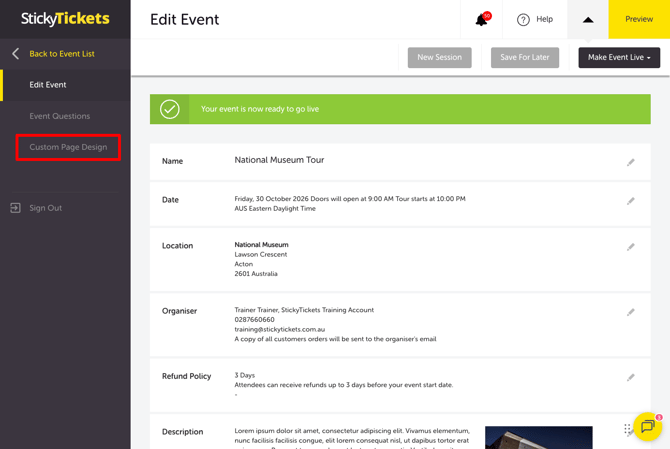
Task: Open the Make Event Live dropdown
Action: click(x=619, y=57)
